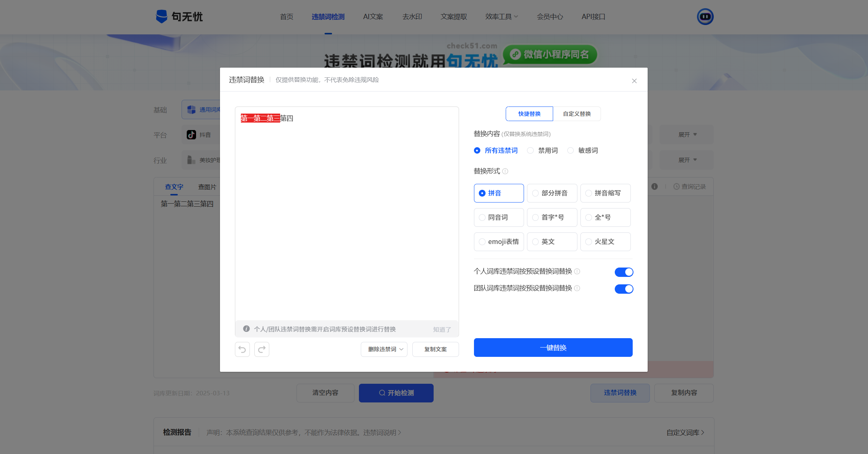Screen dimensions: 868x454
Task: Click the 一键替换 button
Action: click(x=553, y=348)
